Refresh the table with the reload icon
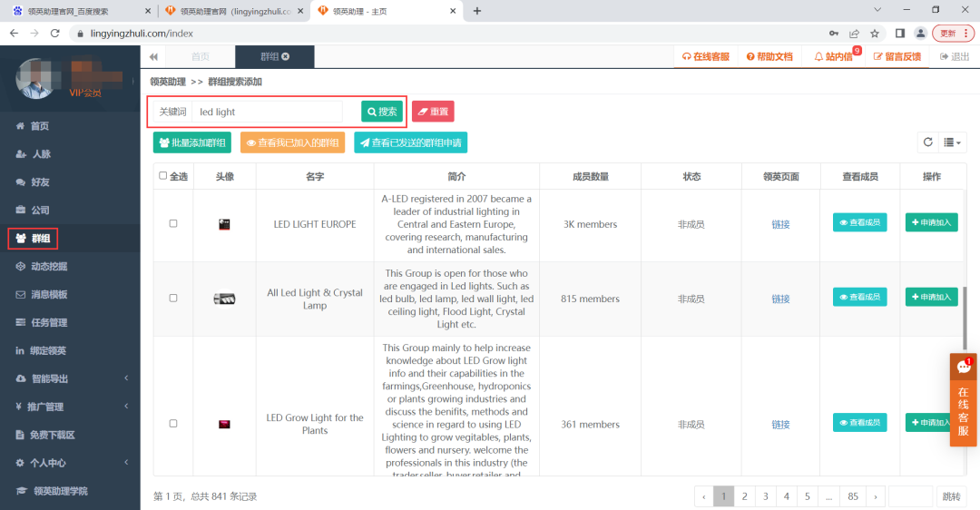The width and height of the screenshot is (980, 510). 928,142
